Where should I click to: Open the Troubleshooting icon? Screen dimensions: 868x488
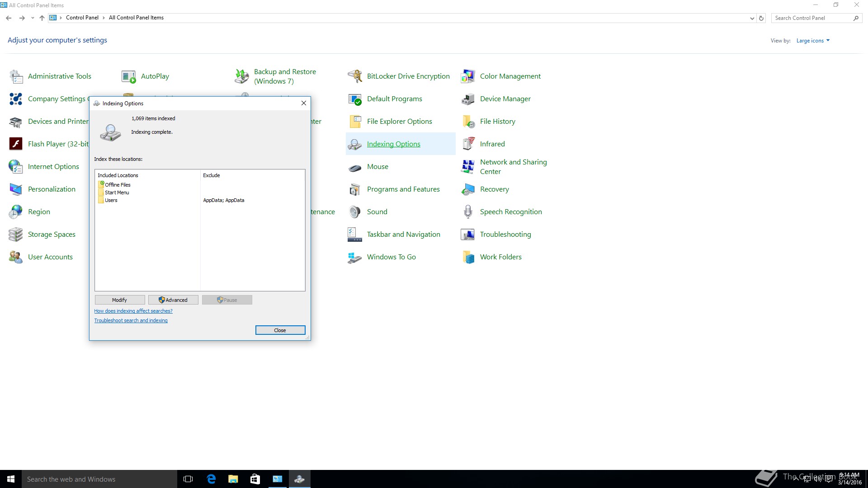468,235
